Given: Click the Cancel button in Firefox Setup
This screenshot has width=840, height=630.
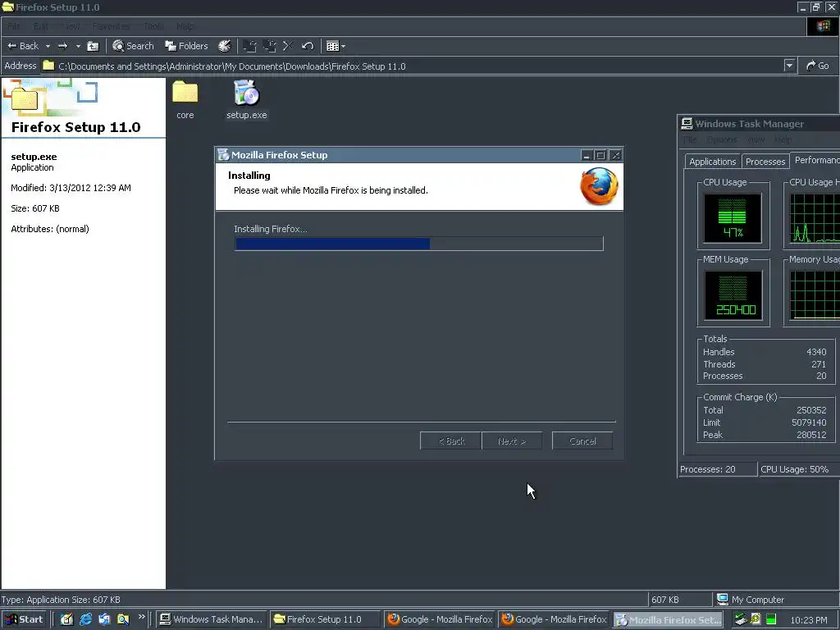Looking at the screenshot, I should (x=582, y=441).
